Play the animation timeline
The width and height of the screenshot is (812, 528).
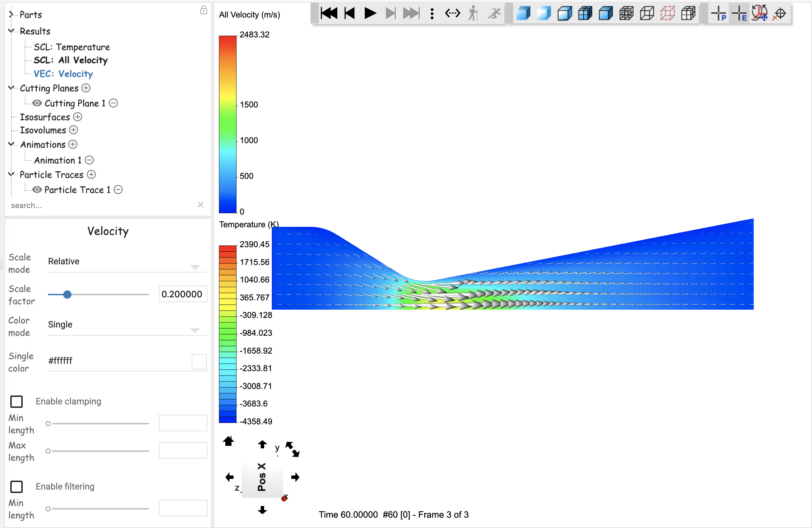(370, 13)
